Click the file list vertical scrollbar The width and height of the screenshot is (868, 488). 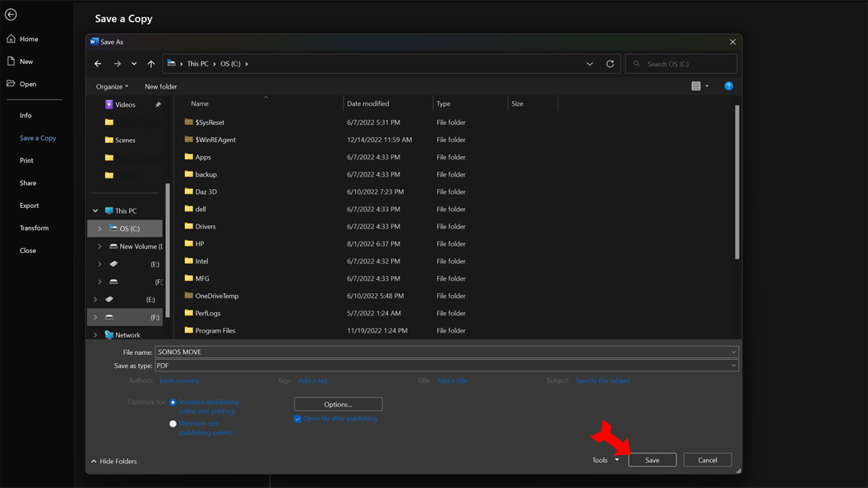[737, 182]
